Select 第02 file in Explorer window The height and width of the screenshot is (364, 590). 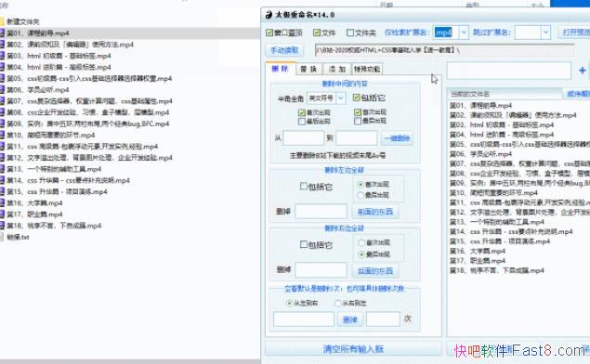[x=70, y=45]
